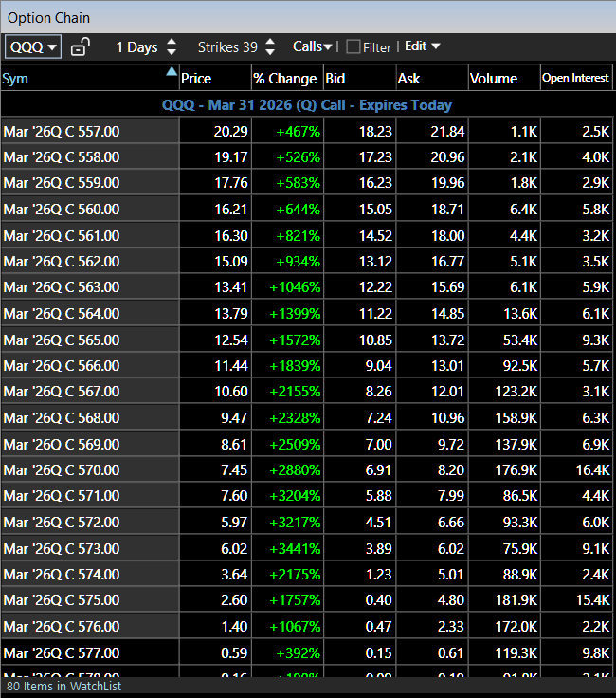Click the Sym column sort arrow

[171, 72]
